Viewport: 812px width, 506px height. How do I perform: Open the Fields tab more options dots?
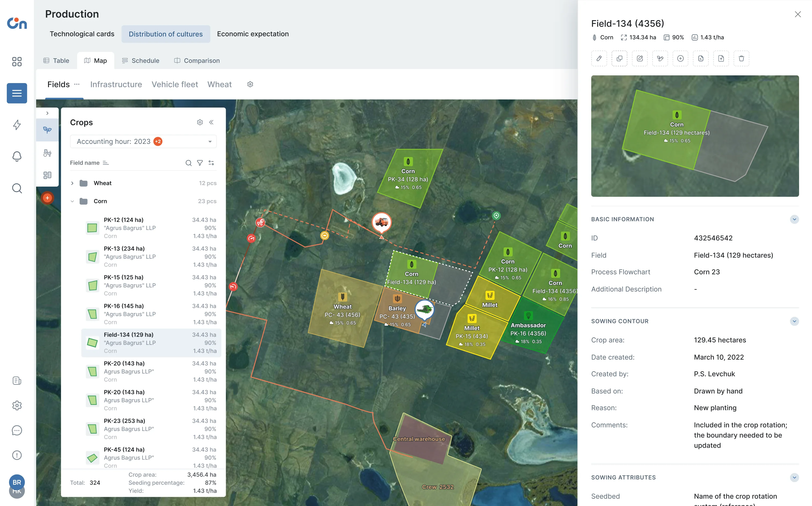tap(77, 84)
